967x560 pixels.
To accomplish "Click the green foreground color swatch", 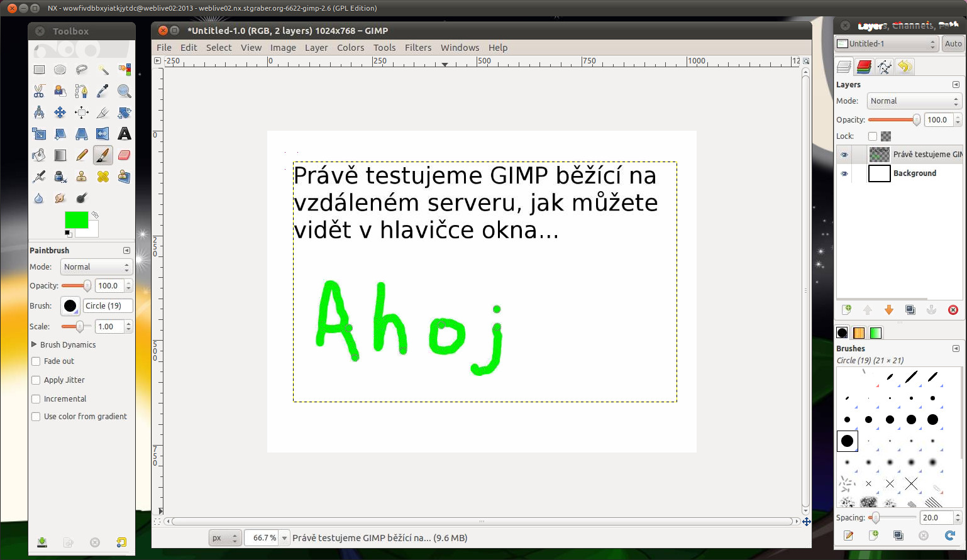I will [x=76, y=220].
